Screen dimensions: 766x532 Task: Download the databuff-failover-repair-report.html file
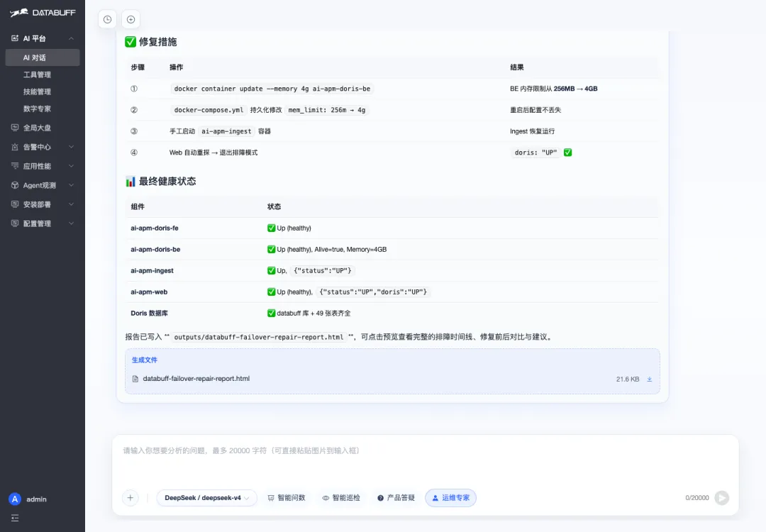[649, 379]
